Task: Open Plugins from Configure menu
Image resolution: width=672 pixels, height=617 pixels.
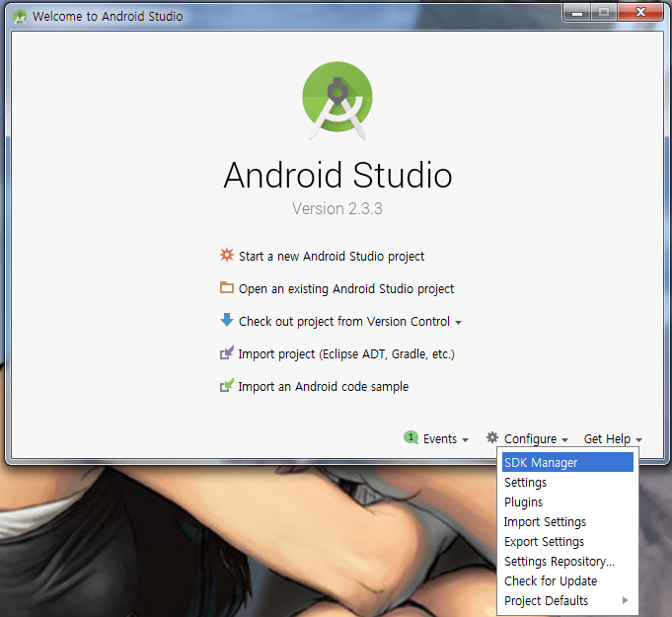Action: (x=567, y=501)
